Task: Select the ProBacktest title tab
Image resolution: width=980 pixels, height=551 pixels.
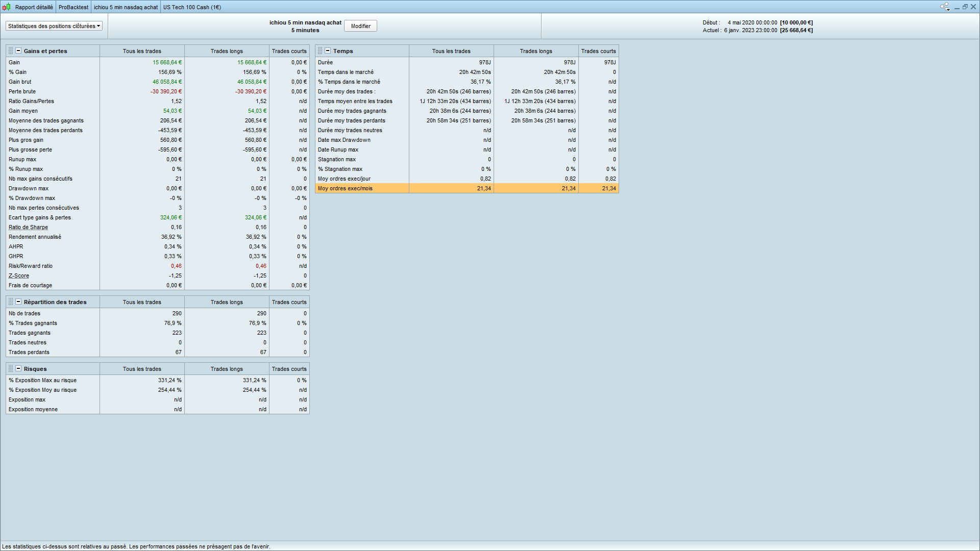Action: [x=73, y=7]
